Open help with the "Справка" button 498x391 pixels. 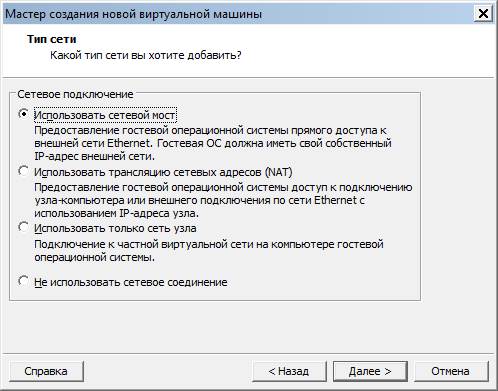46,371
